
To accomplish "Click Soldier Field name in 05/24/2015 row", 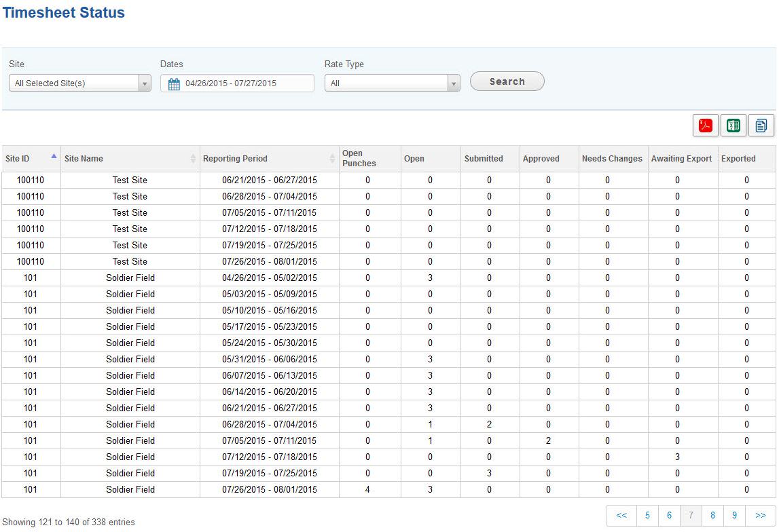I will click(130, 343).
